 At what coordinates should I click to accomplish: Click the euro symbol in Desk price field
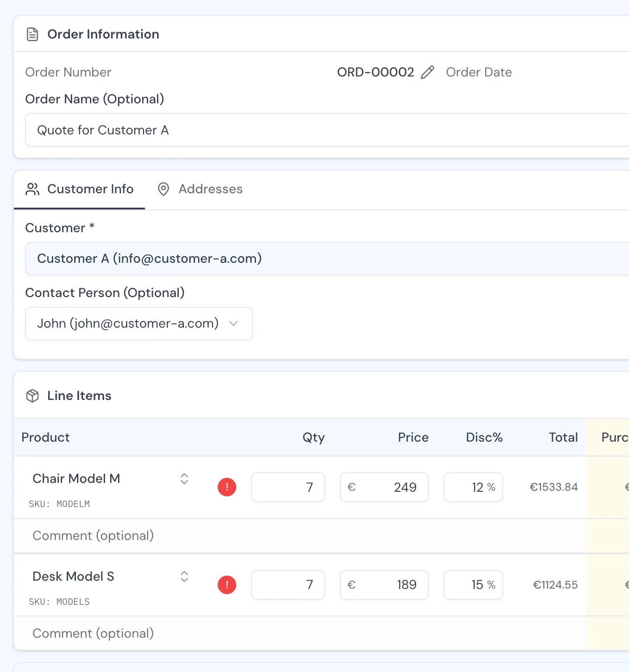(x=352, y=585)
